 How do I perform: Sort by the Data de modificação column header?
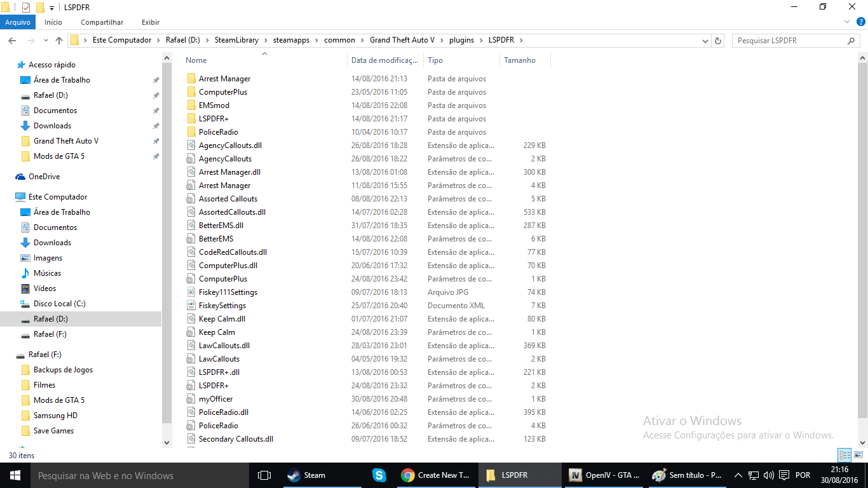tap(386, 60)
